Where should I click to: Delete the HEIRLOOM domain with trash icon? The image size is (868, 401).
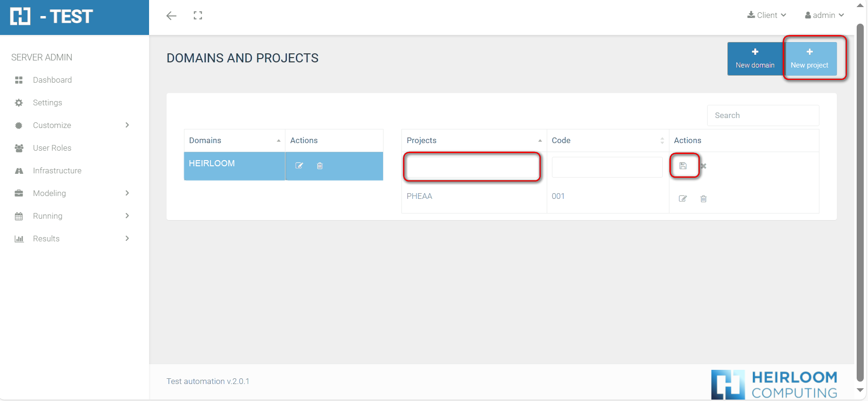tap(320, 166)
